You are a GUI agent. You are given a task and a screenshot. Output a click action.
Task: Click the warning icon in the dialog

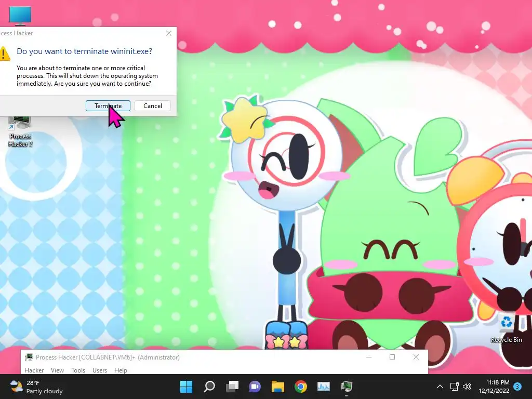click(4, 54)
